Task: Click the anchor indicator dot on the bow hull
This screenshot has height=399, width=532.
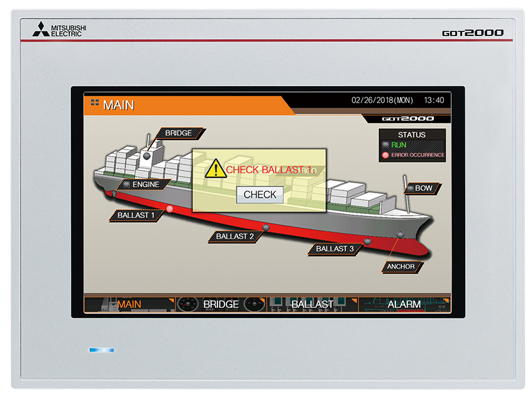Action: (400, 235)
